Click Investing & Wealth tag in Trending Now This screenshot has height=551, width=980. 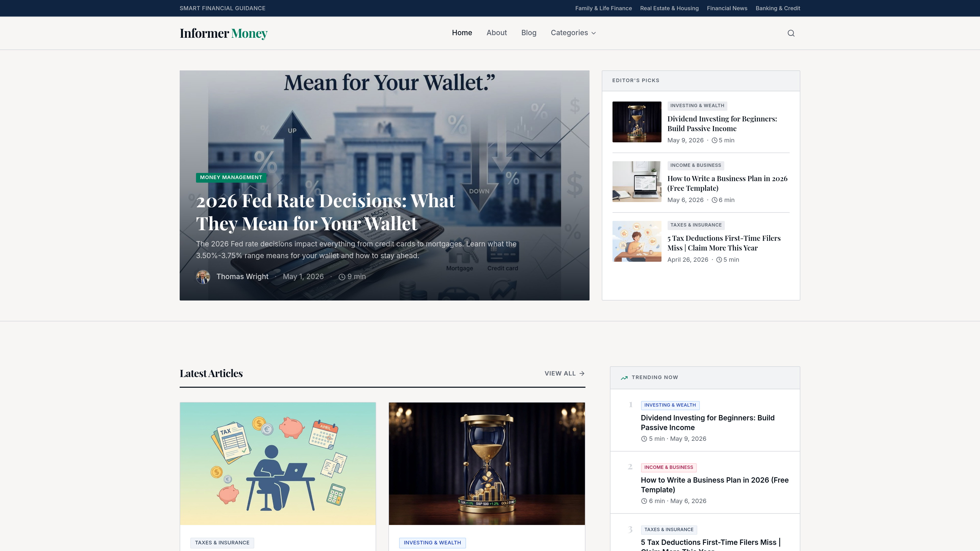[670, 405]
